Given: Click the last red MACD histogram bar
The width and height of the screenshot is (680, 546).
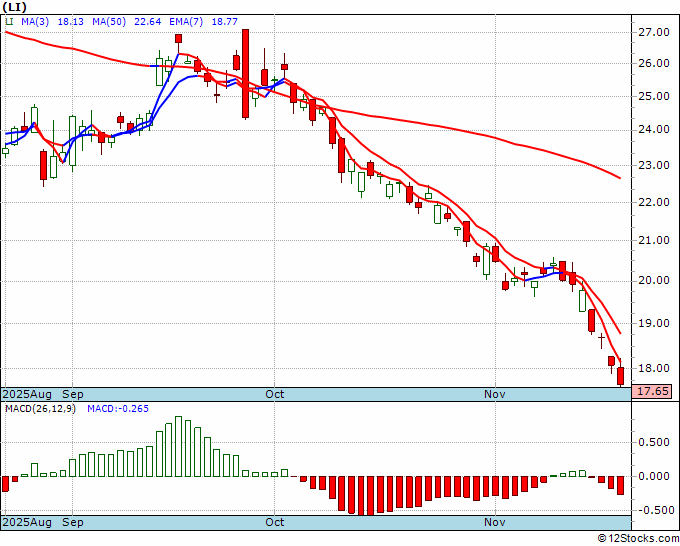Looking at the screenshot, I should click(621, 485).
